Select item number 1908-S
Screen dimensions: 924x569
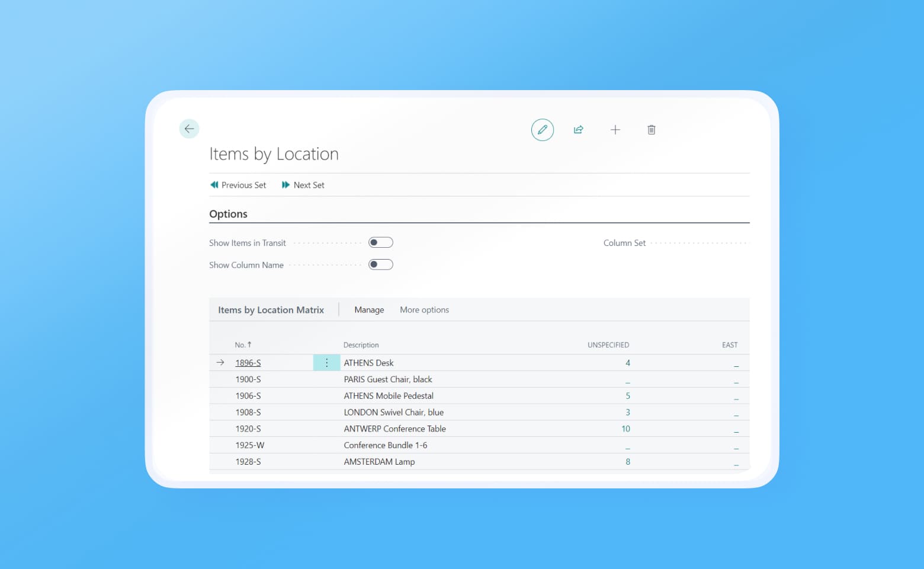click(248, 413)
